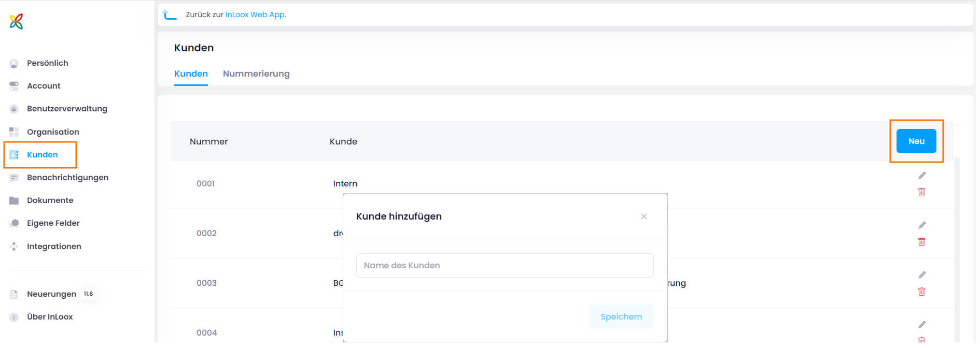Image resolution: width=980 pixels, height=348 pixels.
Task: Open Persönlich settings in sidebar
Action: pos(48,63)
